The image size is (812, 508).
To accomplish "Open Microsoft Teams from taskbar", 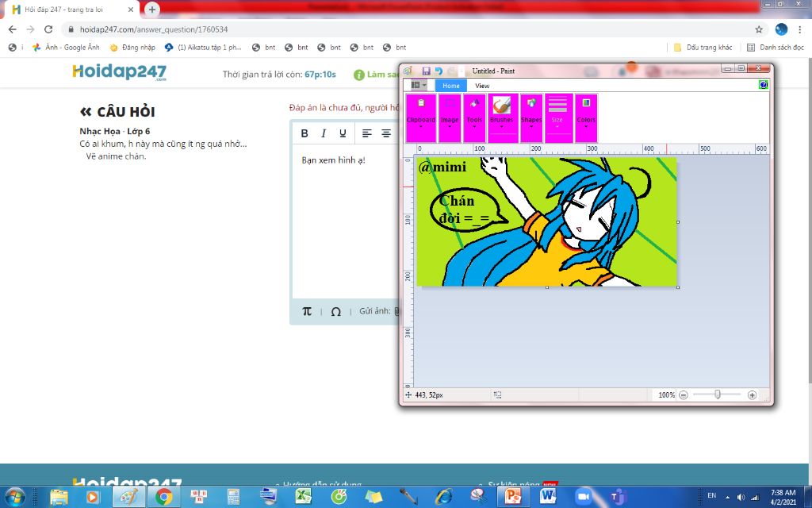I will pyautogui.click(x=619, y=497).
